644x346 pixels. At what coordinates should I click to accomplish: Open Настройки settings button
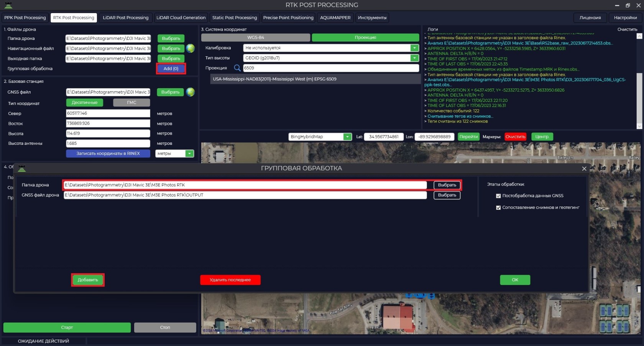click(625, 18)
